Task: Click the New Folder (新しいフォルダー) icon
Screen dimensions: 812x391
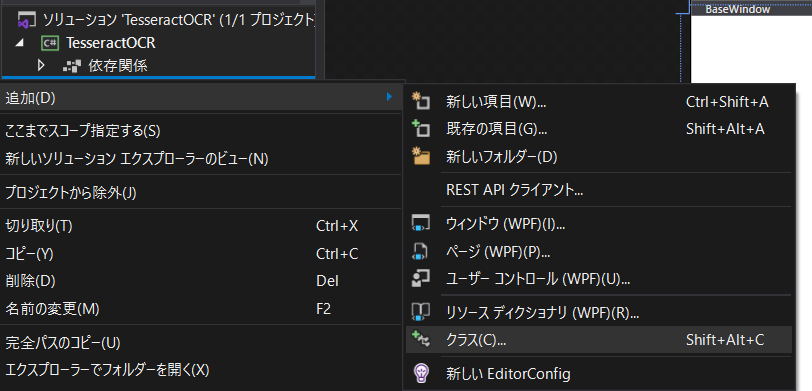Action: [420, 156]
